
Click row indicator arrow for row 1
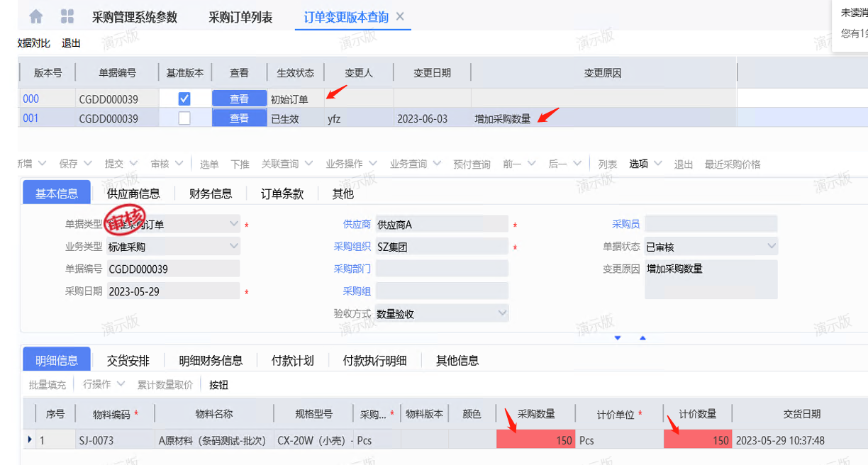29,440
